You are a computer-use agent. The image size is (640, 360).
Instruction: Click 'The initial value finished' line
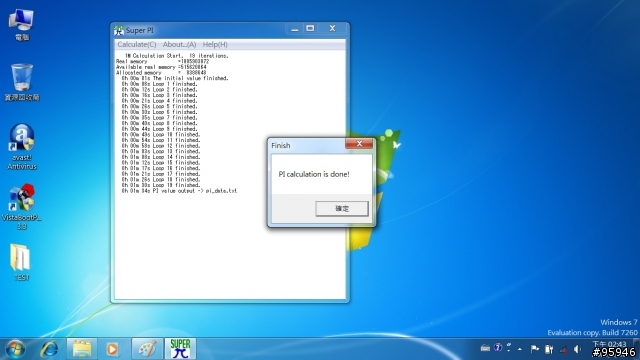tap(175, 78)
